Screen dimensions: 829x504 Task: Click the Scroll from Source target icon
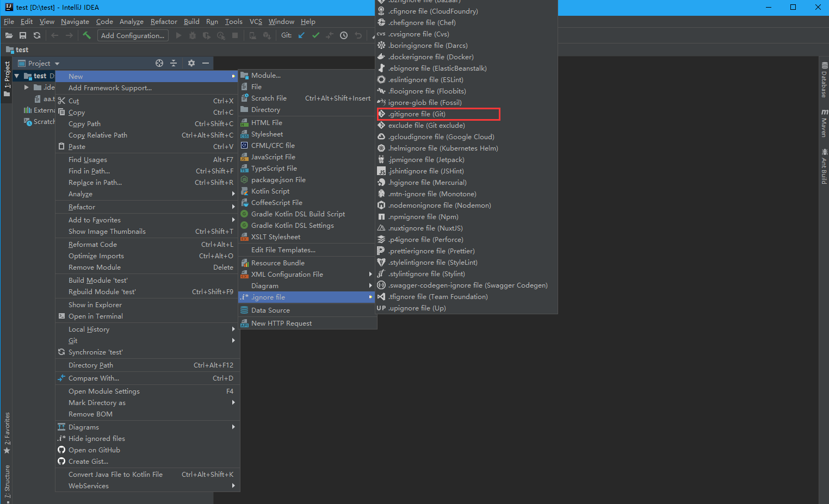159,63
